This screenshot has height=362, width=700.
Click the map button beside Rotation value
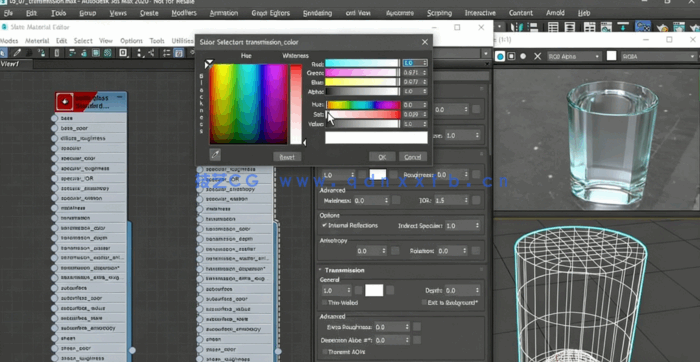click(x=476, y=251)
